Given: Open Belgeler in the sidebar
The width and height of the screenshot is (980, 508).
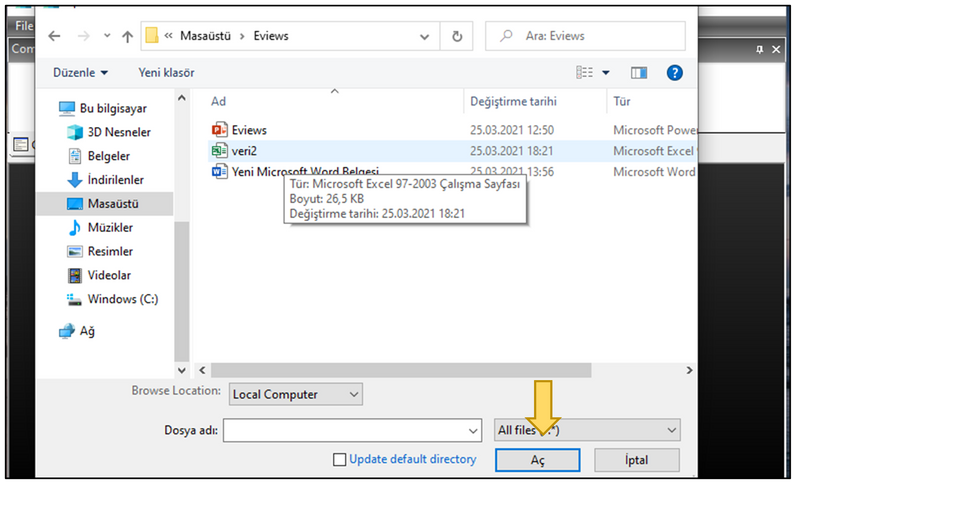Looking at the screenshot, I should (99, 156).
